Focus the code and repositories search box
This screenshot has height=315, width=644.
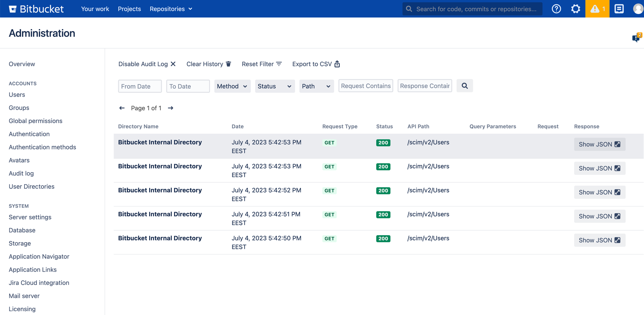[472, 9]
